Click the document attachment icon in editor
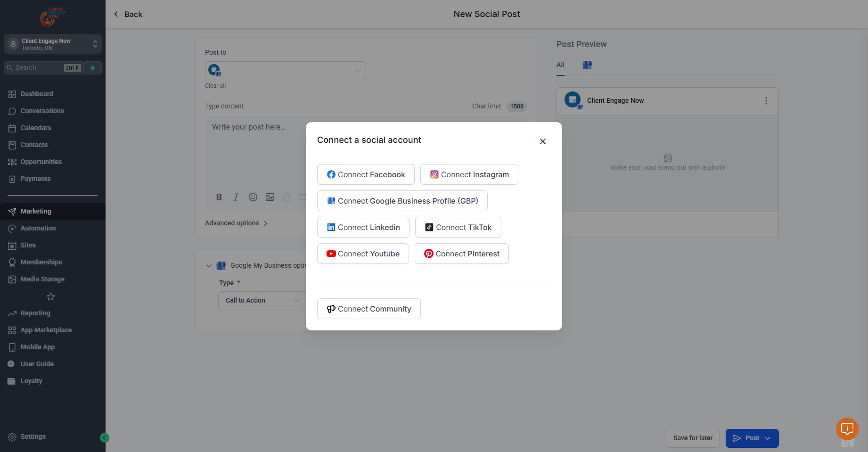This screenshot has width=868, height=452. (x=287, y=197)
